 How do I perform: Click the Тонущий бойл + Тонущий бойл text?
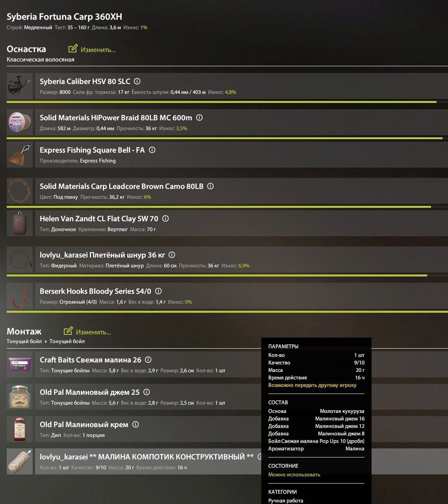[46, 341]
